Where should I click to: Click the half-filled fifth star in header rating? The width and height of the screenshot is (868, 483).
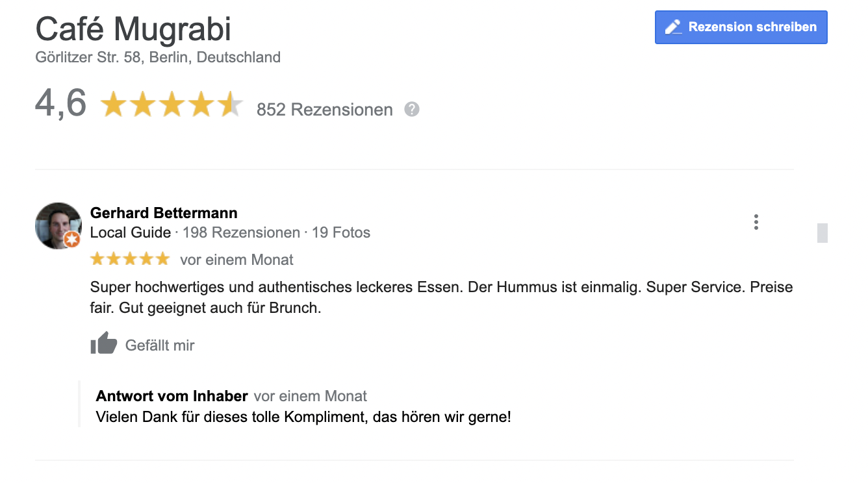click(231, 104)
